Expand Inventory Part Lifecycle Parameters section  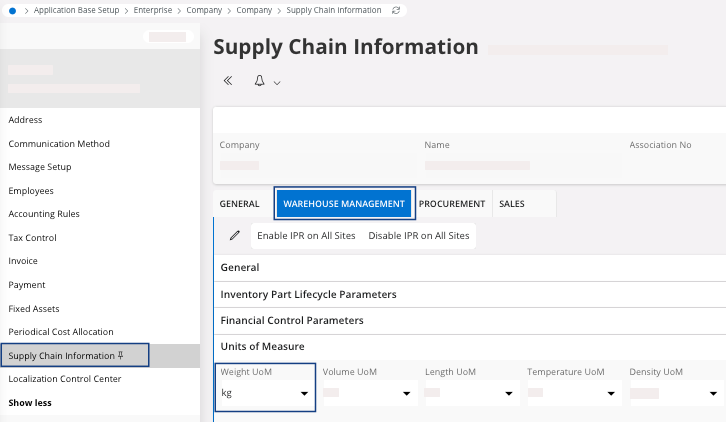tap(308, 294)
